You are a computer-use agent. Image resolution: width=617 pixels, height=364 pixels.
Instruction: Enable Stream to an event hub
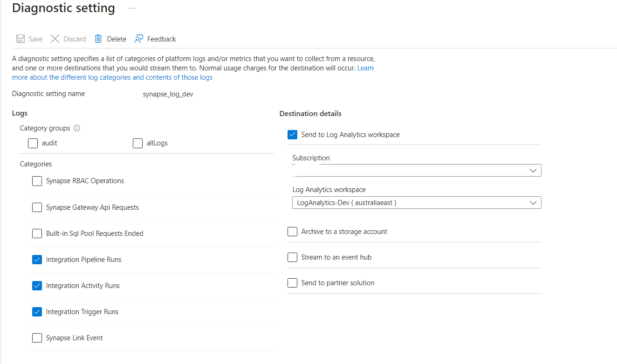pyautogui.click(x=292, y=257)
